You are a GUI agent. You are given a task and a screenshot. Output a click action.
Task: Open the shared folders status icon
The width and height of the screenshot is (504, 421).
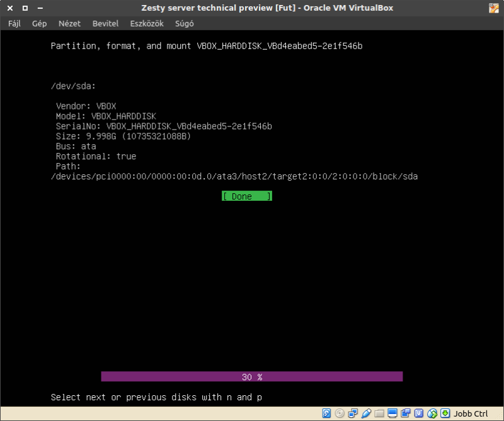coord(379,413)
